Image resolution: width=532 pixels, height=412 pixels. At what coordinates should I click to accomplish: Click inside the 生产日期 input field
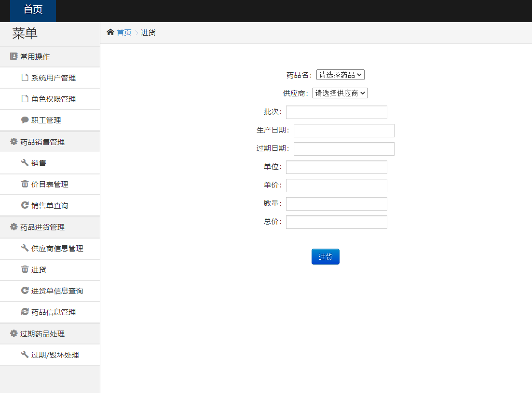[x=343, y=130]
